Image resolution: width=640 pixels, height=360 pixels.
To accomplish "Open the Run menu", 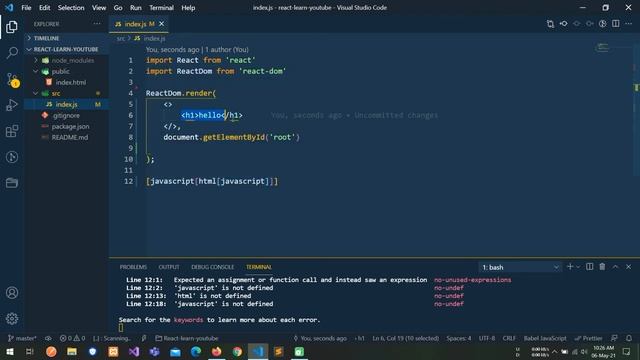I will (136, 7).
